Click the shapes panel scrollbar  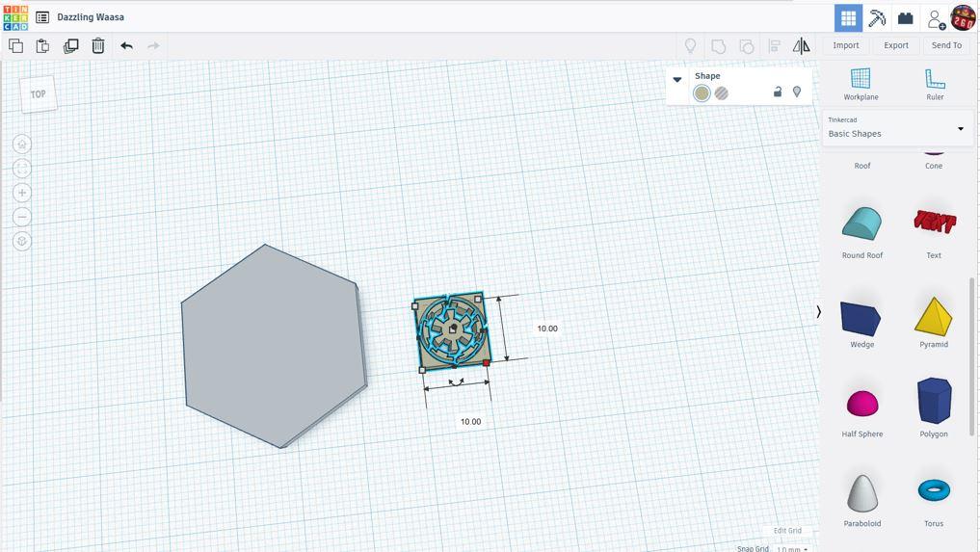coord(972,356)
